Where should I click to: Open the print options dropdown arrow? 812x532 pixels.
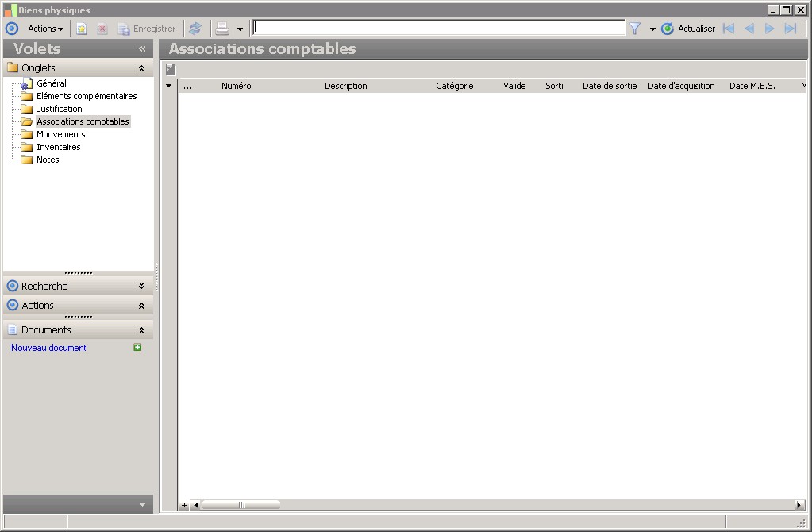click(240, 29)
